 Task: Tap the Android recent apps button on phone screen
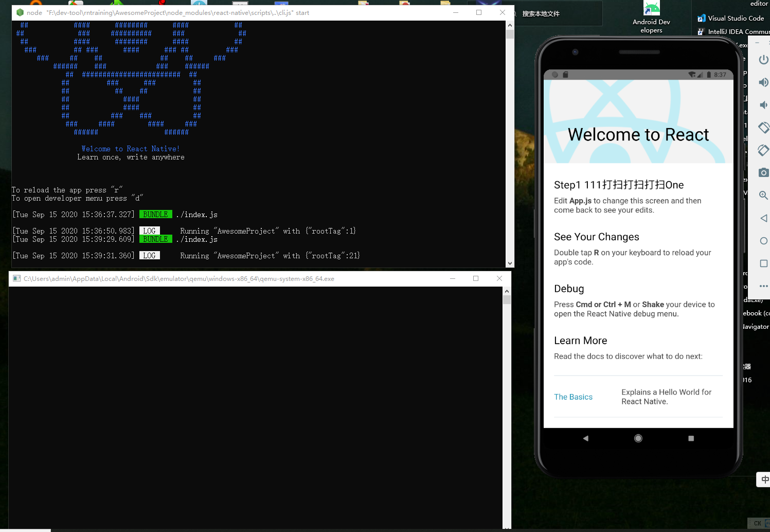(691, 438)
